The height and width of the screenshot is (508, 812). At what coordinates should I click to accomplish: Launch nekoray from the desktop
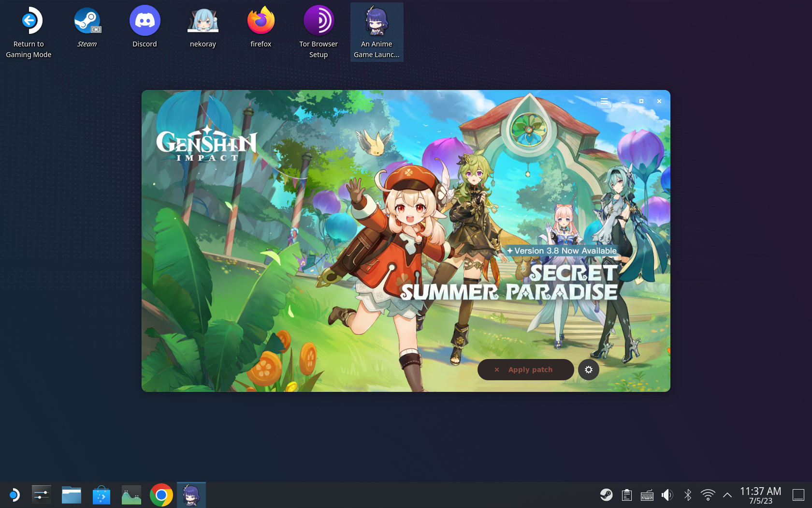tap(203, 20)
